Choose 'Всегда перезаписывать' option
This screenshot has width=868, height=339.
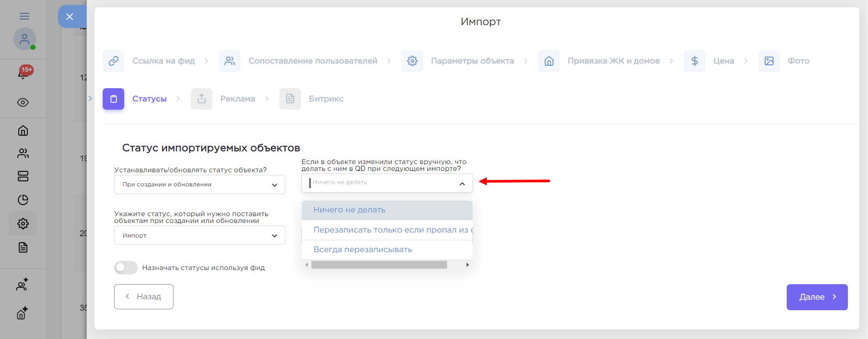(x=363, y=249)
